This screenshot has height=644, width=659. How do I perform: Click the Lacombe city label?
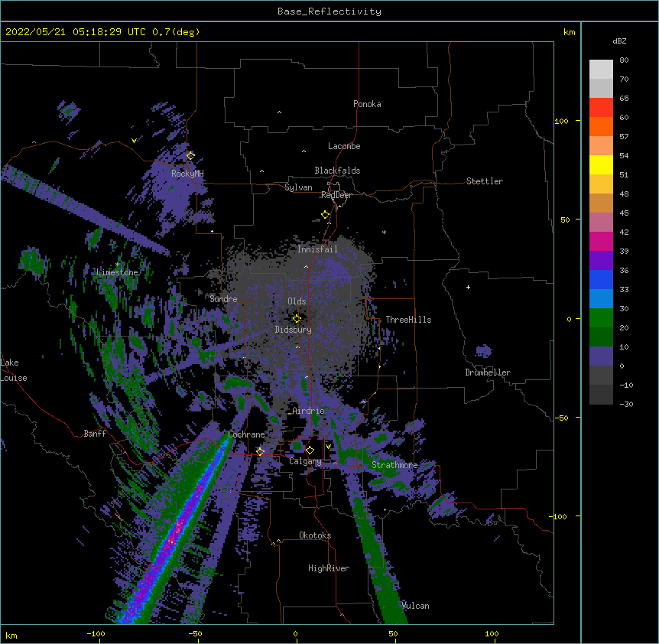(344, 146)
